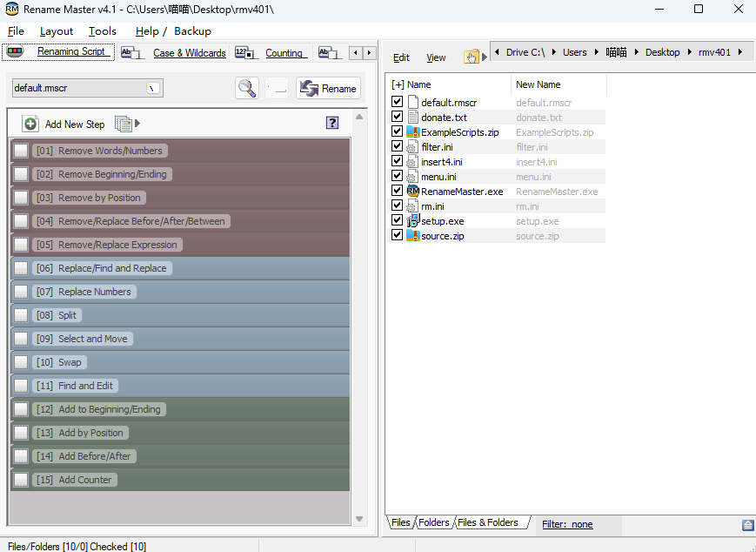Click the donate.txt document icon
The image size is (756, 552).
tap(412, 117)
